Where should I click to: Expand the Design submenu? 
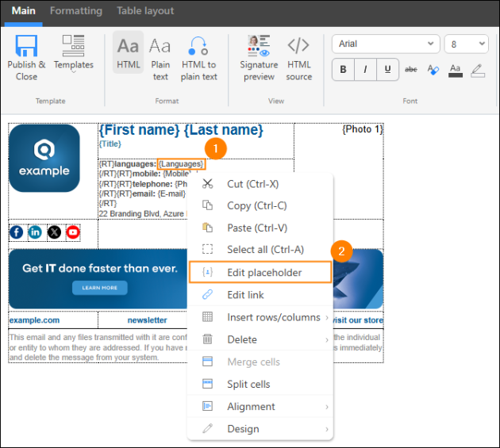point(260,429)
